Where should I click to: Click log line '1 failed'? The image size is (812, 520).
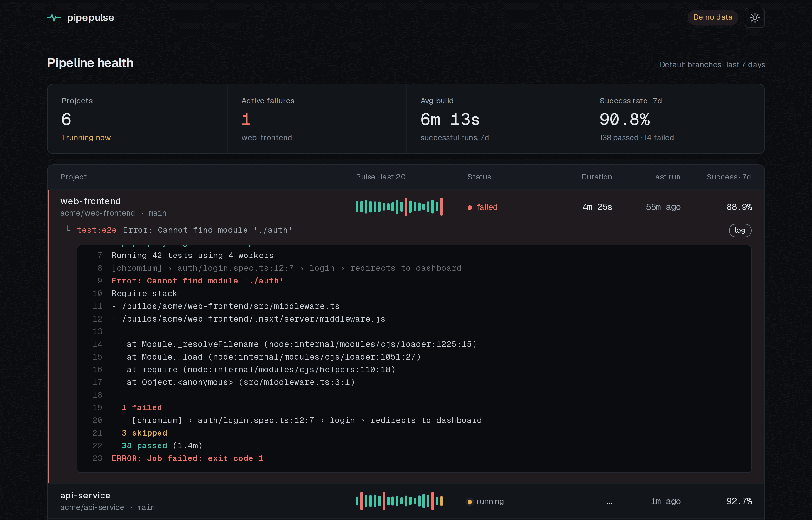pos(141,408)
